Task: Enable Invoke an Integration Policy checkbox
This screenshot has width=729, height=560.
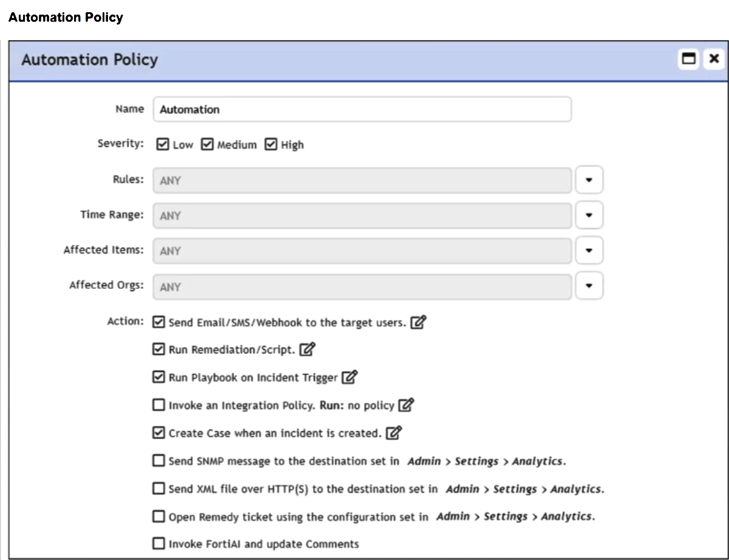Action: tap(158, 405)
